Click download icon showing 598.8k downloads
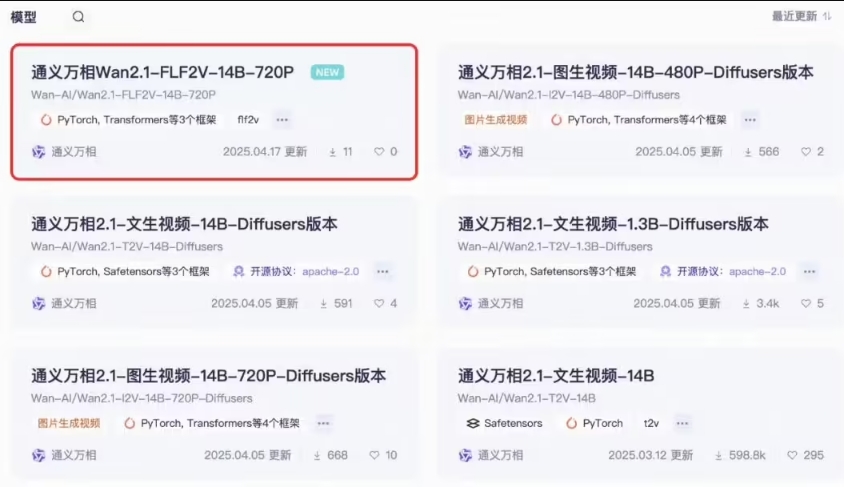844x487 pixels. click(x=719, y=456)
